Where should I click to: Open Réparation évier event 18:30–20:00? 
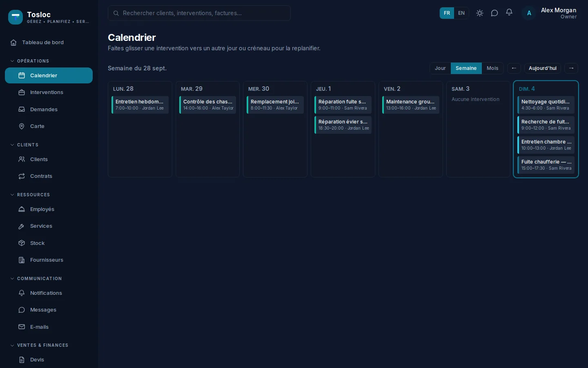tap(343, 125)
